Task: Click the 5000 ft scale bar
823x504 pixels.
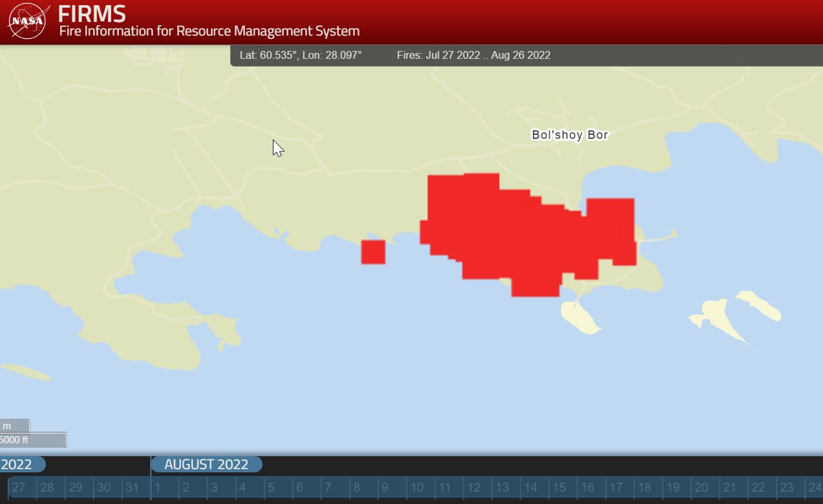Action: (32, 439)
